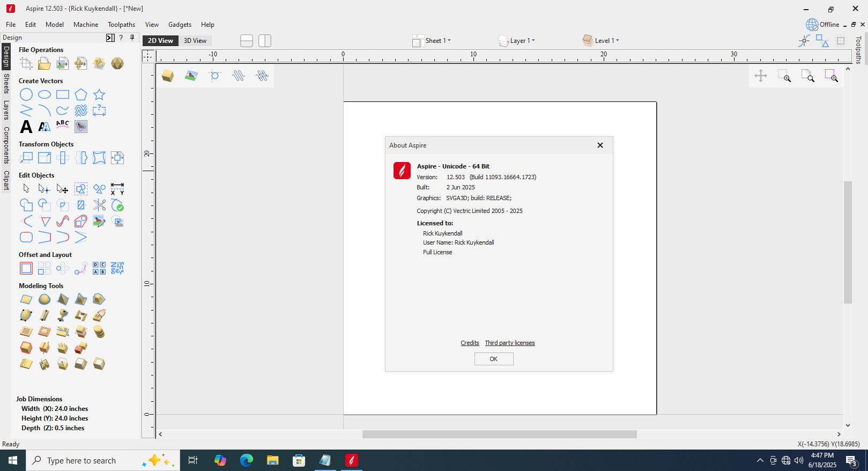868x471 pixels.
Task: Switch to the Clipart side tab
Action: (x=6, y=180)
